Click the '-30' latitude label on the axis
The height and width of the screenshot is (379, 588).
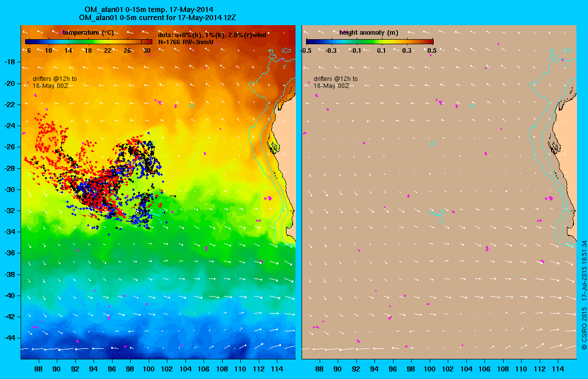pos(10,190)
